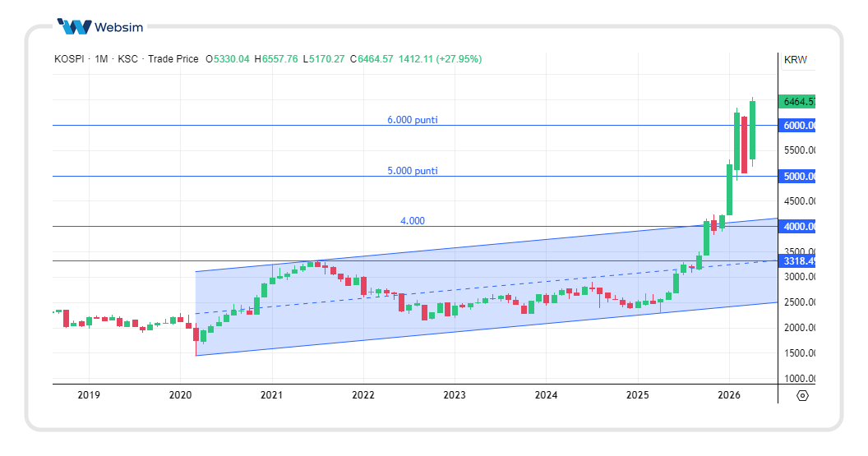Select the 6464.57 current price tag
Viewport: 868px width, 456px height.
797,102
